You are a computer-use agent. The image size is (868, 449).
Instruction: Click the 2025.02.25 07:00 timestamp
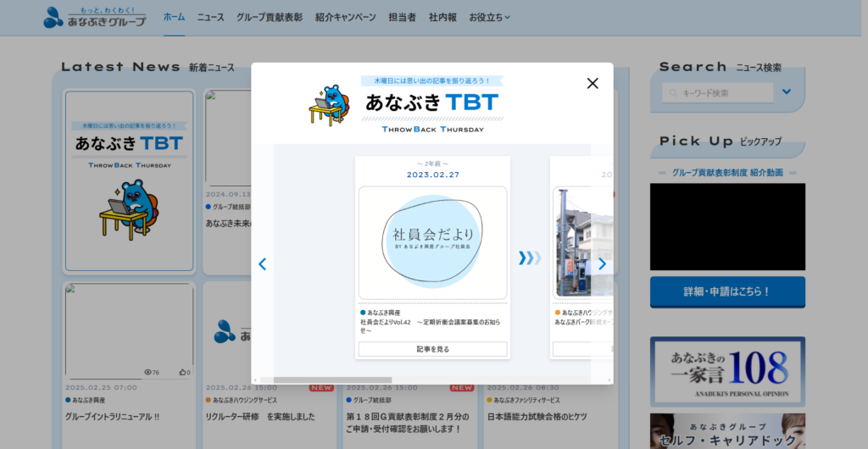coord(102,388)
